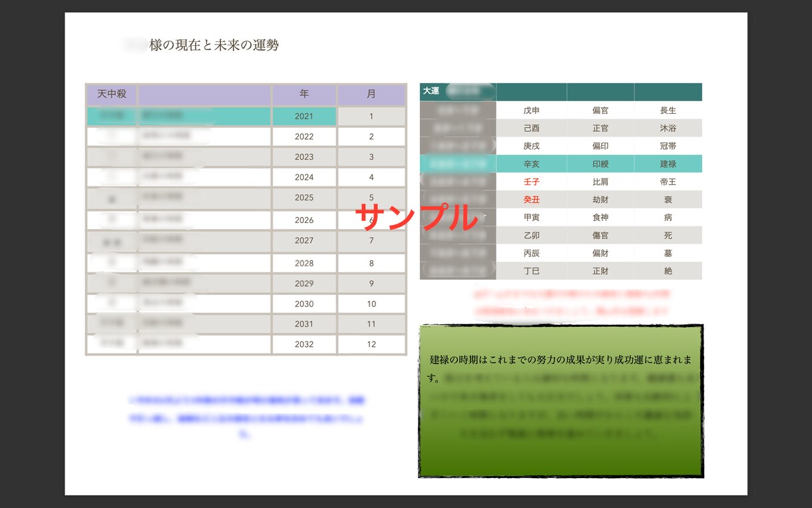Click the 乙卯 cell

(x=532, y=235)
